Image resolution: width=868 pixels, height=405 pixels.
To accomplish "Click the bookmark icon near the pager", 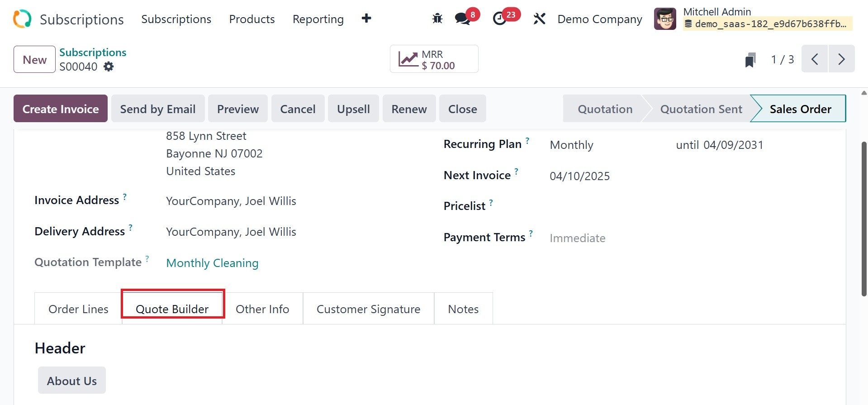I will (x=750, y=60).
